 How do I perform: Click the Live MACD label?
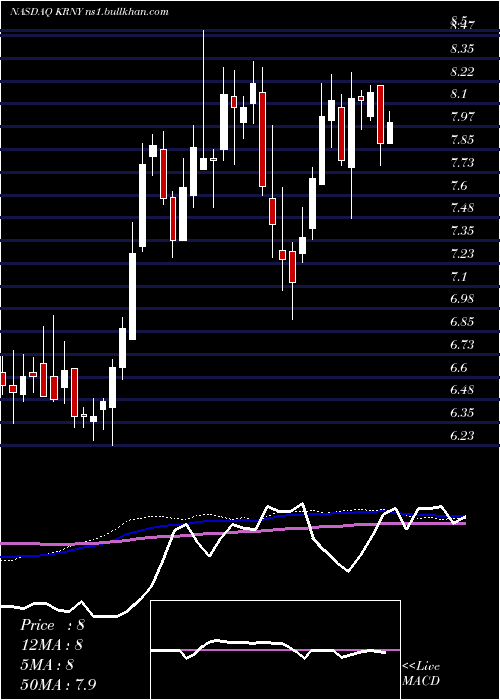[421, 674]
